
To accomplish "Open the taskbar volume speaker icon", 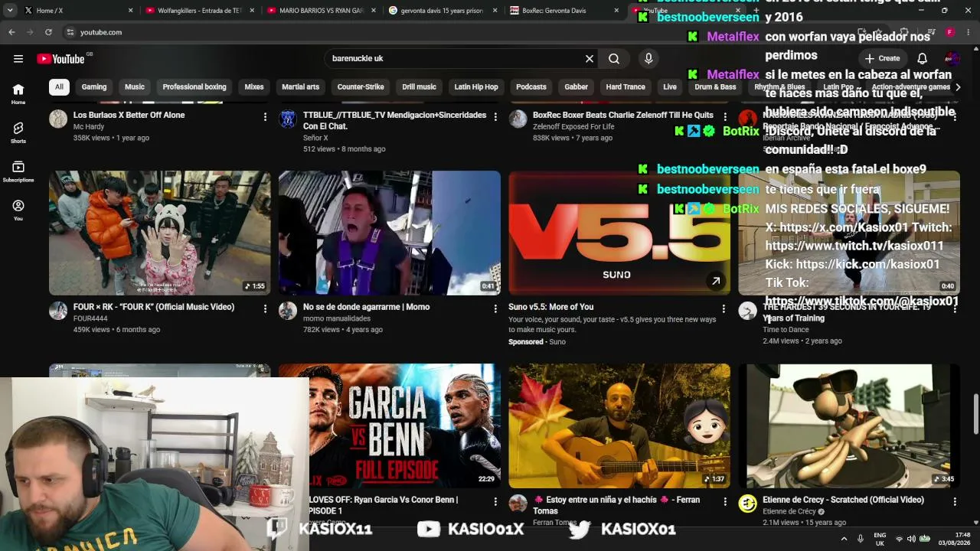I will pyautogui.click(x=911, y=539).
